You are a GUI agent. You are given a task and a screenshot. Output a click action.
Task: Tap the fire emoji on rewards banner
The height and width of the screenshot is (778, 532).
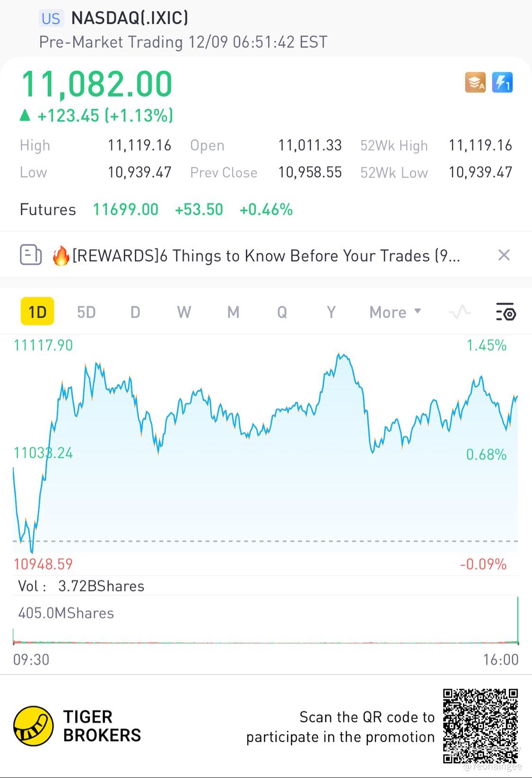pyautogui.click(x=61, y=256)
